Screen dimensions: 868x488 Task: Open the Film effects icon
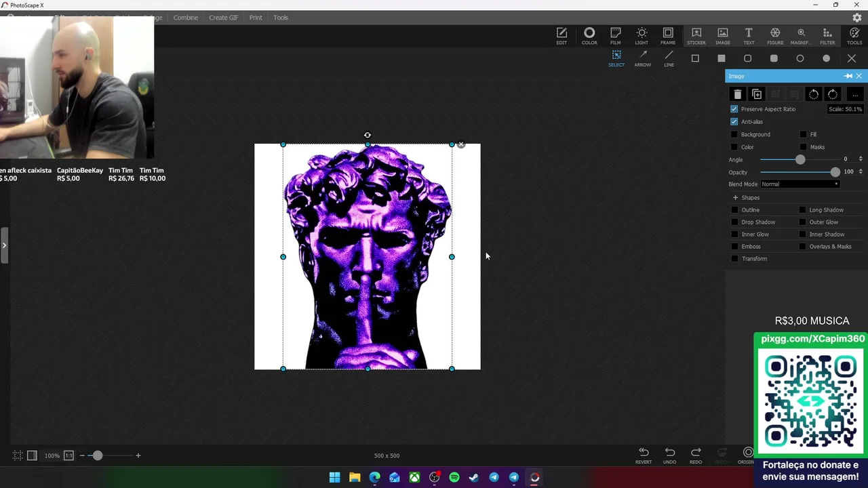tap(615, 36)
